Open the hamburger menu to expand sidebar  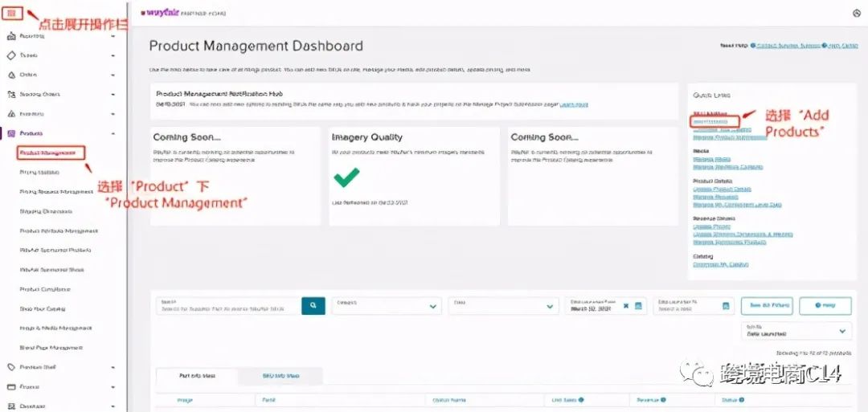point(12,14)
